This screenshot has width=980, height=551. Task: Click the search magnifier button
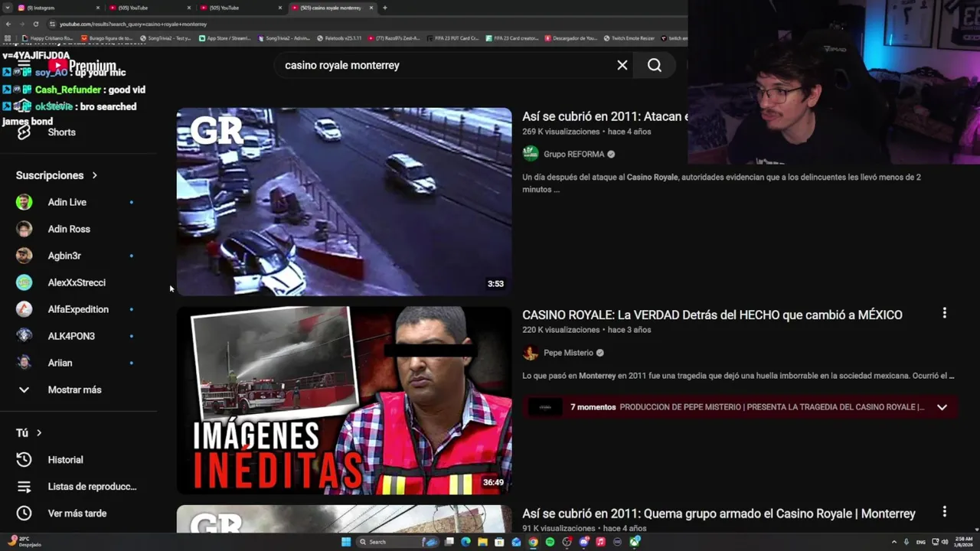pyautogui.click(x=654, y=65)
